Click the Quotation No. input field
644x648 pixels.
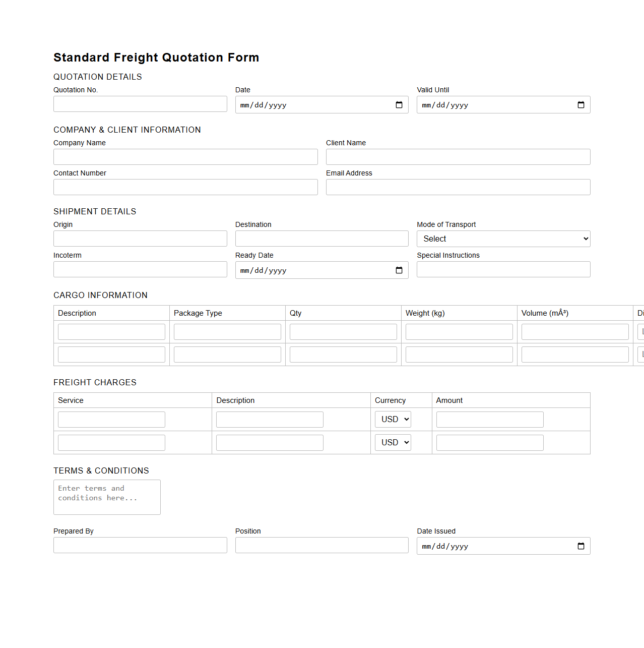[x=140, y=104]
